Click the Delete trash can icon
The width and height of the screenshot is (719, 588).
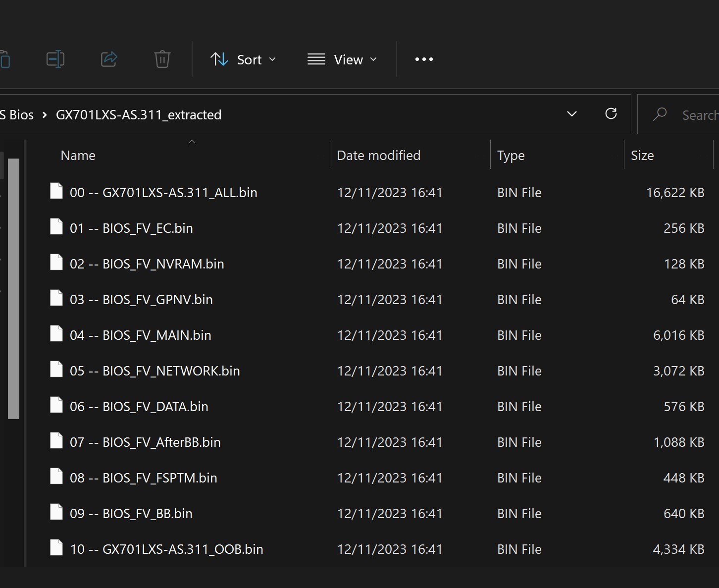point(162,59)
